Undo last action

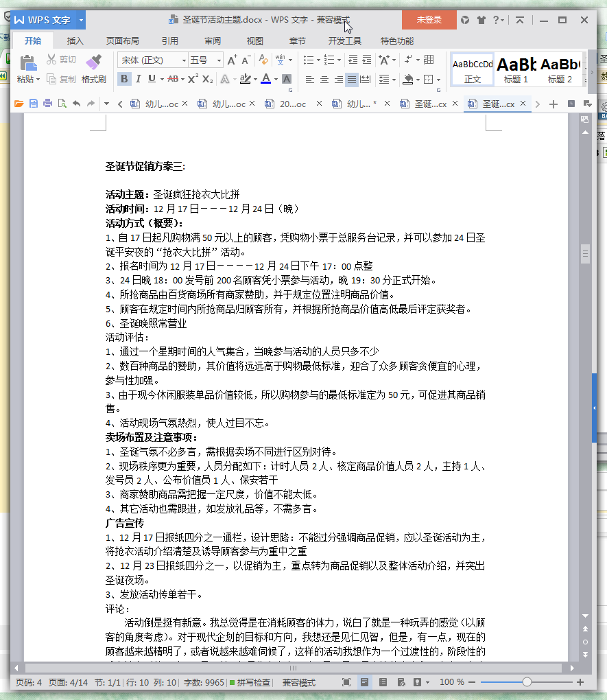pos(76,104)
